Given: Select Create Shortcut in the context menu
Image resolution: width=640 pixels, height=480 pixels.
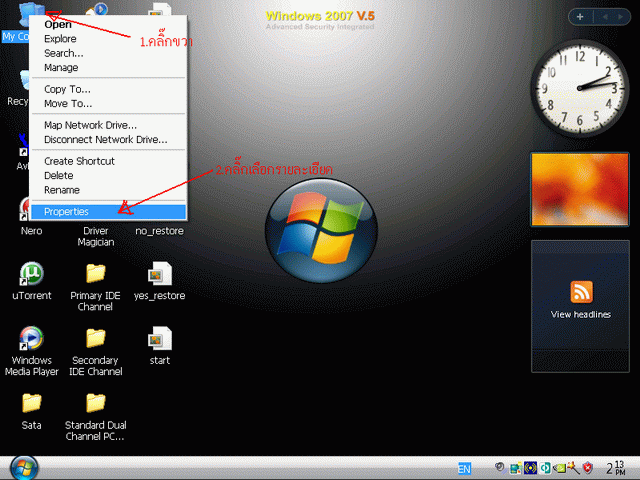Looking at the screenshot, I should click(109, 161).
